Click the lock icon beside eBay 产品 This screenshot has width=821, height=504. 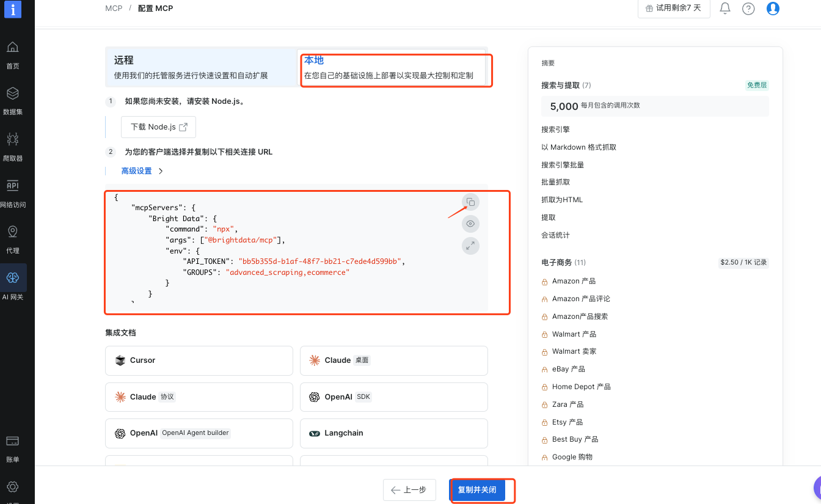[x=544, y=370]
